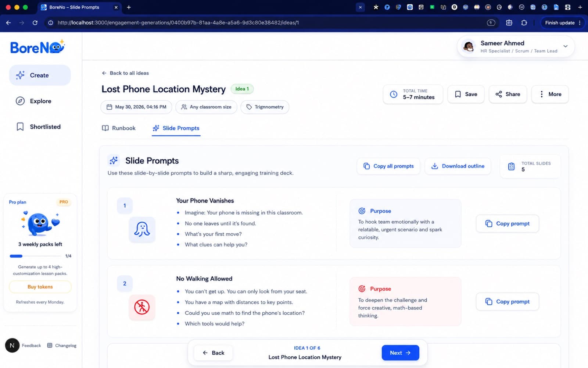Click the weekly packs progress bar
588x368 pixels.
pos(35,256)
